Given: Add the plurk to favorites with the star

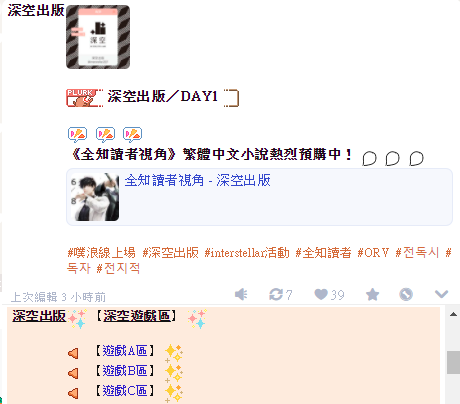Looking at the screenshot, I should tap(372, 295).
